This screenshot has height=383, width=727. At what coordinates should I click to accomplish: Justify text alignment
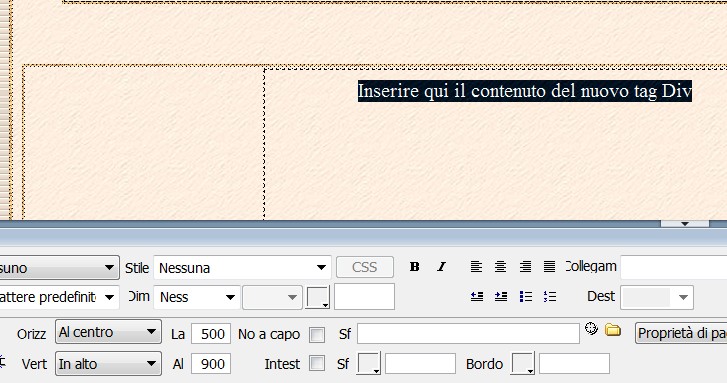point(549,267)
